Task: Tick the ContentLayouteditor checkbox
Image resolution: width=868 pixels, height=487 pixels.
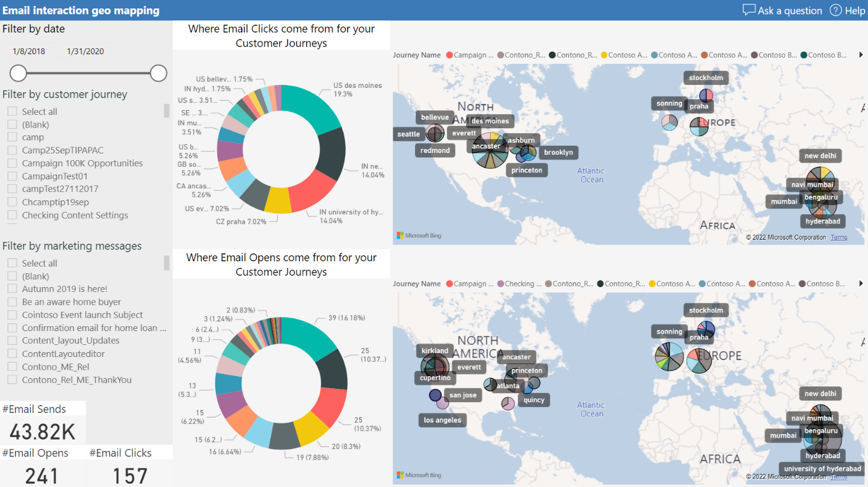Action: click(x=12, y=354)
